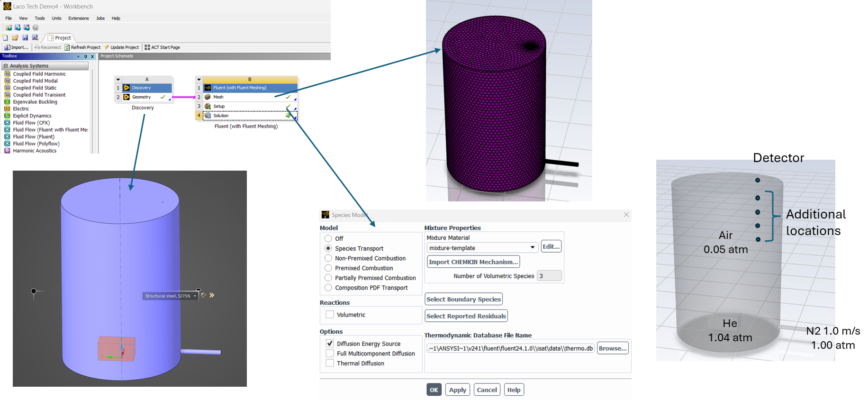Click Select Boundary Species button
Screen dimensions: 868x400
(463, 300)
